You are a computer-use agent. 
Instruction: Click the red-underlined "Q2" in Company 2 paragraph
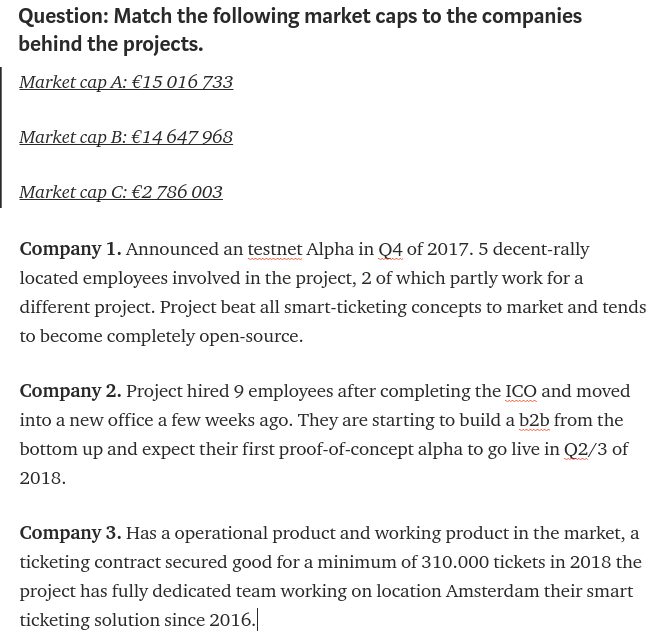[x=576, y=449]
